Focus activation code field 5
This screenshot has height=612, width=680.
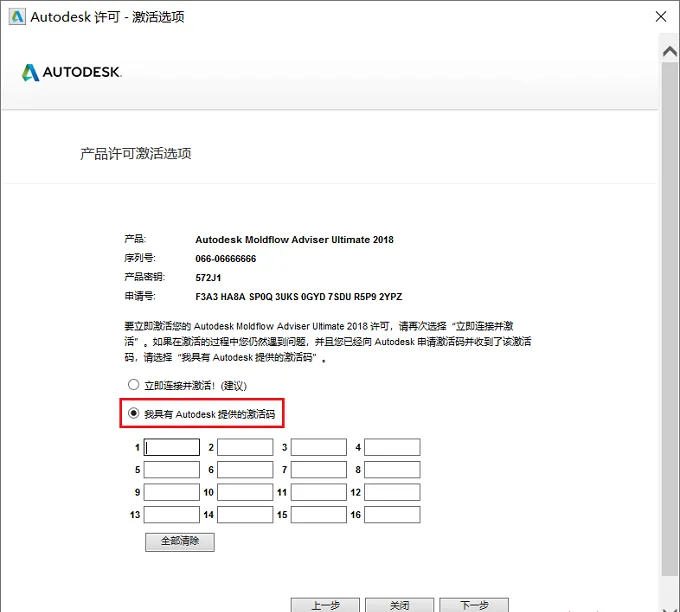point(172,470)
